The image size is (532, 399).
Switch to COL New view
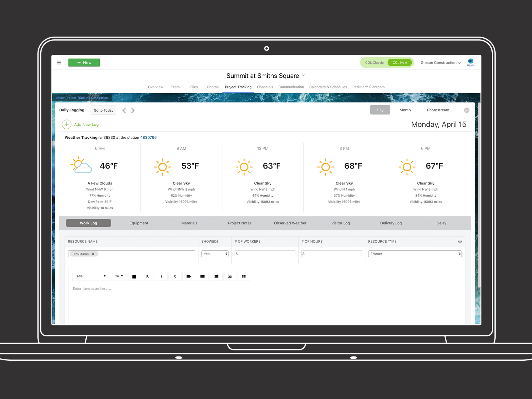[x=400, y=63]
